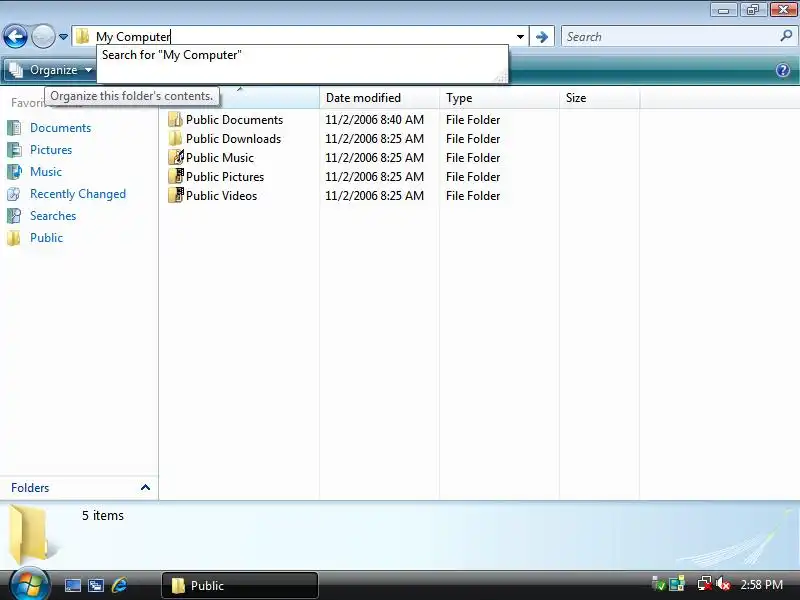Select the Public Pictures folder name

coord(225,177)
